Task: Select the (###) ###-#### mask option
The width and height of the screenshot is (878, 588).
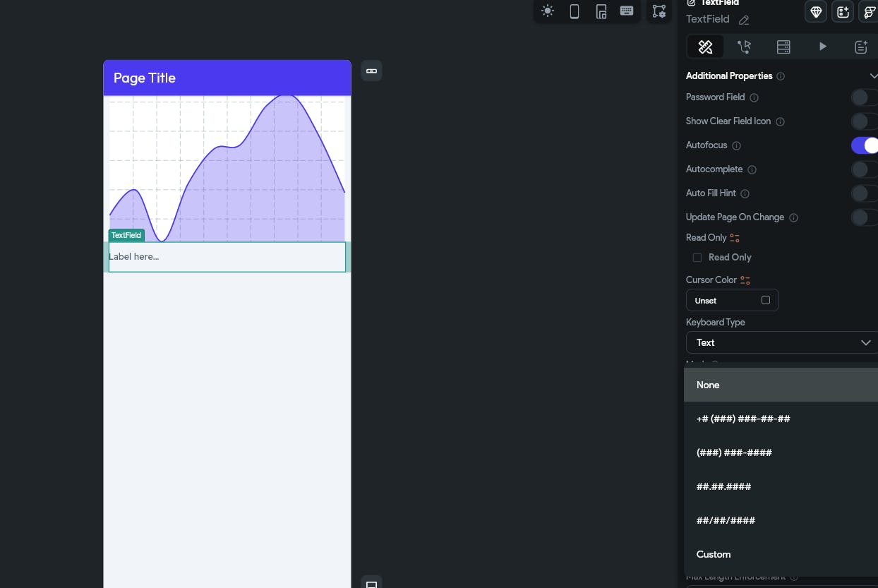Action: pos(781,452)
